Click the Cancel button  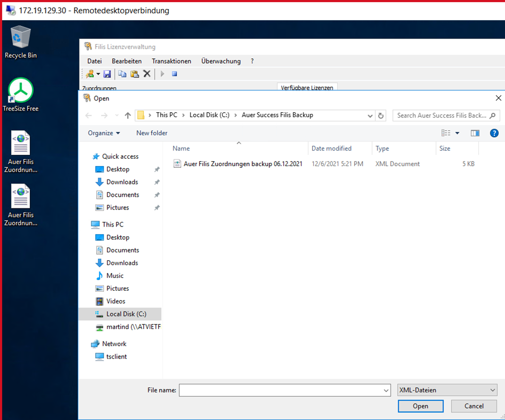[x=474, y=406]
